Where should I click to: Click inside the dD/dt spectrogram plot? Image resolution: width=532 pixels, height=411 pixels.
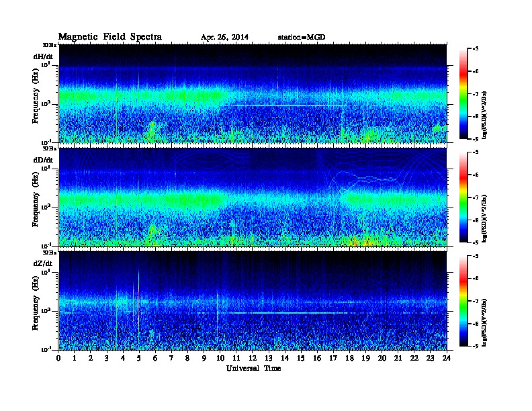253,197
